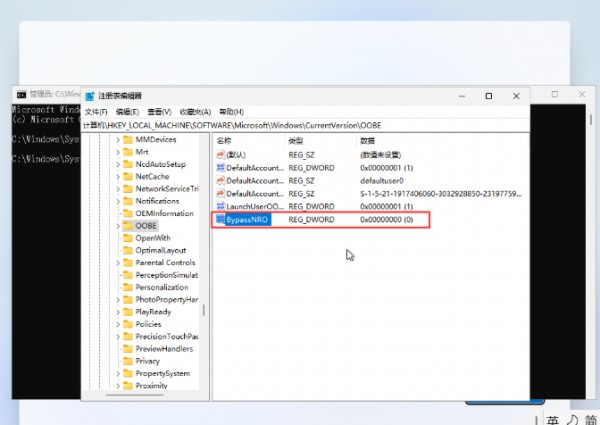Click the tree pane vertical scrollbar thumb

204,310
